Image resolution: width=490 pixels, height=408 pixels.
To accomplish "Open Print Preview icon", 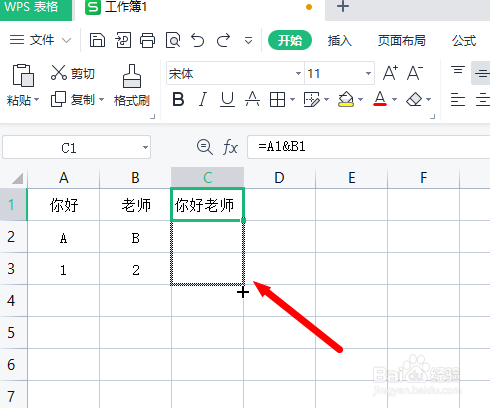I will pos(173,40).
